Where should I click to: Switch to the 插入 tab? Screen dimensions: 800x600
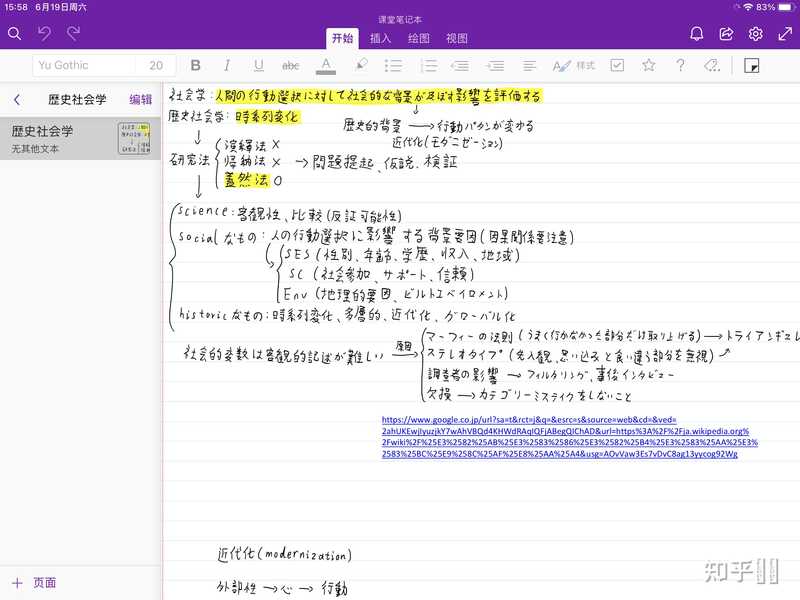[380, 39]
